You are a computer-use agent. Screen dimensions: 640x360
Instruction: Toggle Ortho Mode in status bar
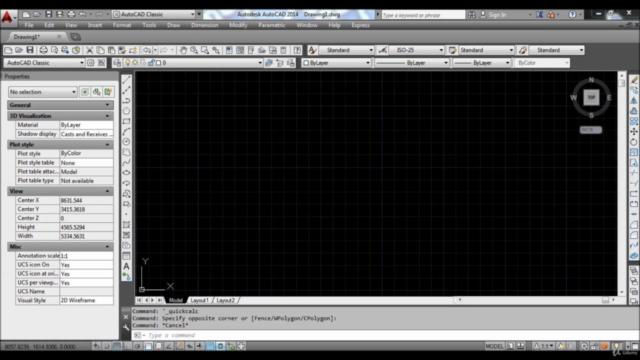(127, 346)
